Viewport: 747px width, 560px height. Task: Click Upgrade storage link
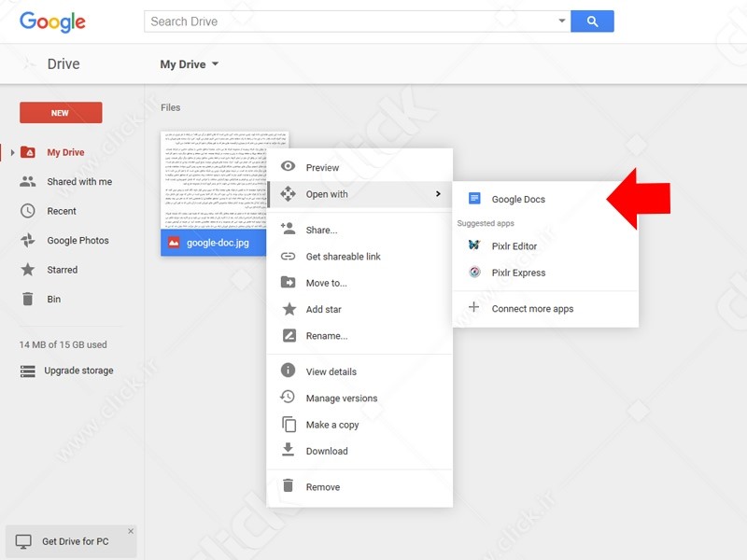78,371
